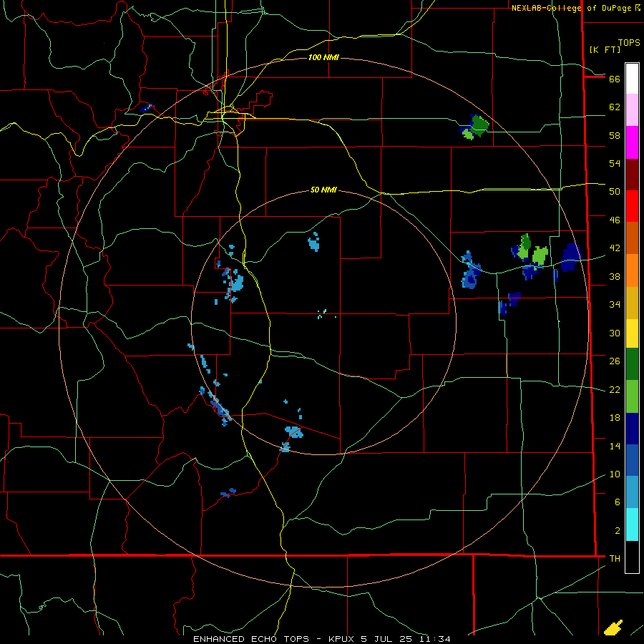The image size is (644, 644).
Task: Pick the bright red legend swatch
Action: tap(632, 206)
